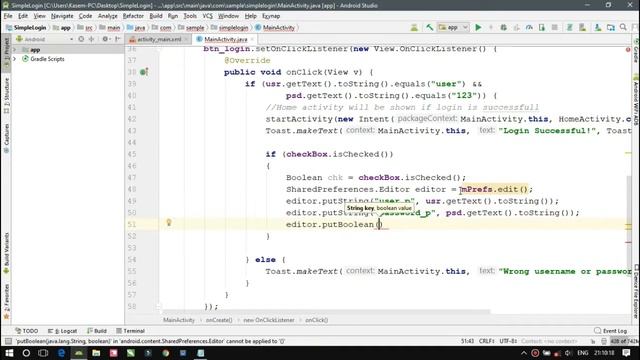Click simplelogin folder in navigation breadcrumb
Viewport: 640px width, 360px height.
[x=230, y=27]
